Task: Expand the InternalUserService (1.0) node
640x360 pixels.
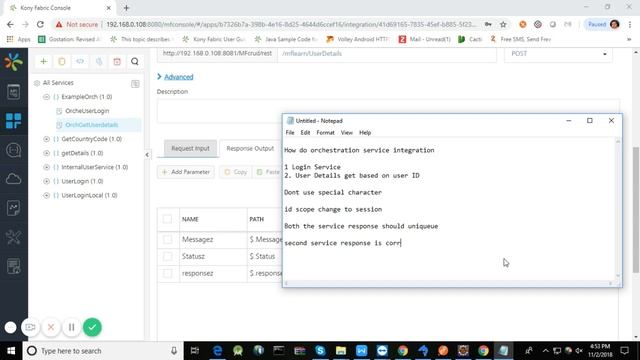Action: click(x=46, y=167)
